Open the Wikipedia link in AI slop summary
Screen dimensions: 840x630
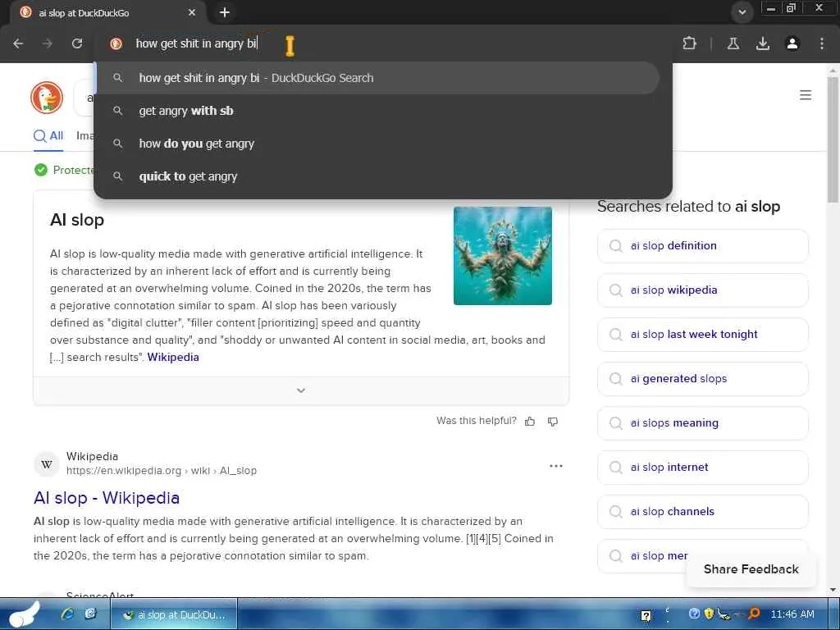(x=173, y=358)
